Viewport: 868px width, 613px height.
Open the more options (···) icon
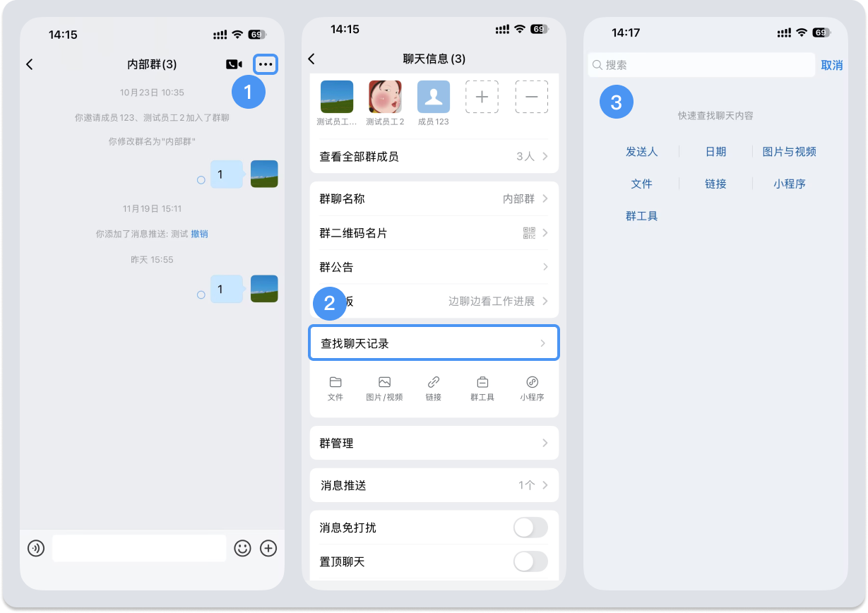(x=266, y=64)
